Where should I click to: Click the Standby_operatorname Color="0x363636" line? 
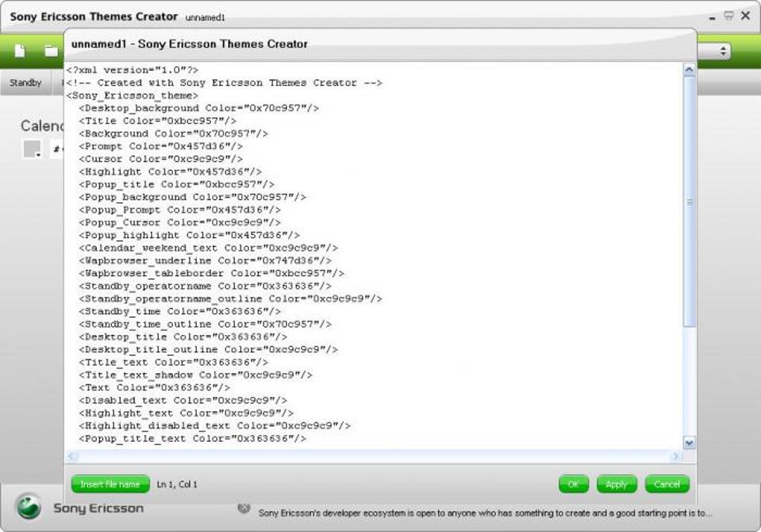(205, 286)
